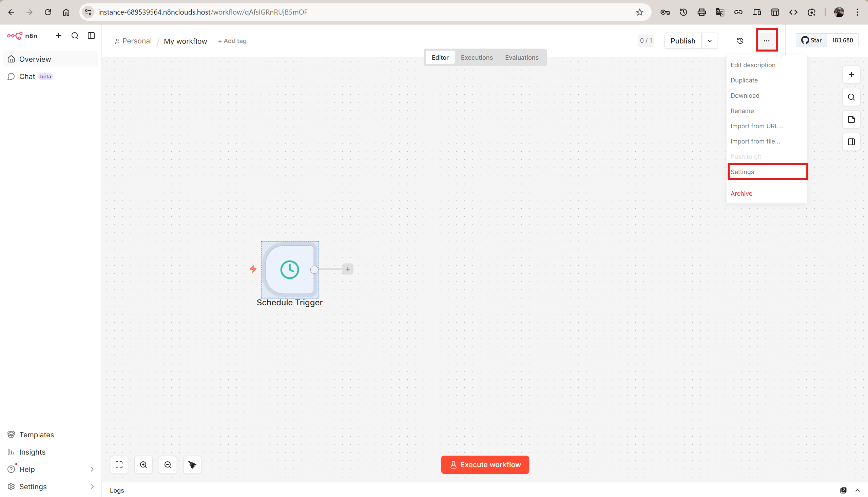Open the Personal project breadcrumb

[133, 41]
